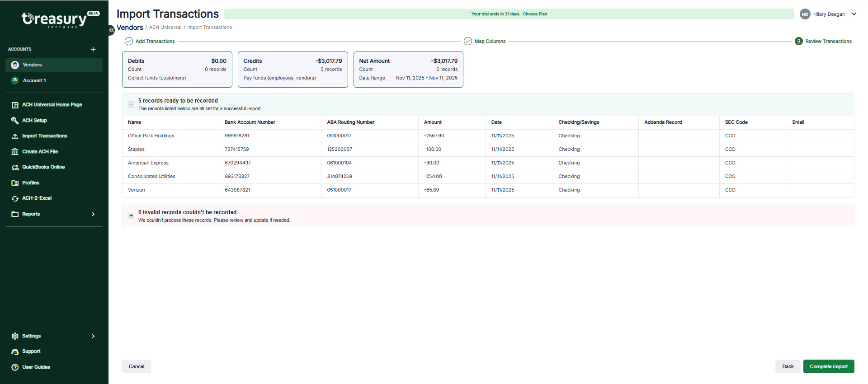The width and height of the screenshot is (868, 384).
Task: Open Account 1 in sidebar
Action: pos(54,80)
